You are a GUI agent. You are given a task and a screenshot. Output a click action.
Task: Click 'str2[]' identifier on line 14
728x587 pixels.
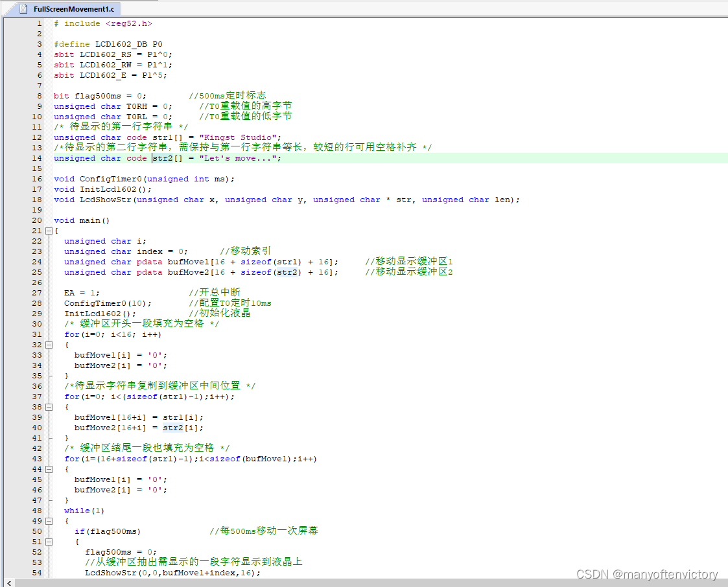168,158
